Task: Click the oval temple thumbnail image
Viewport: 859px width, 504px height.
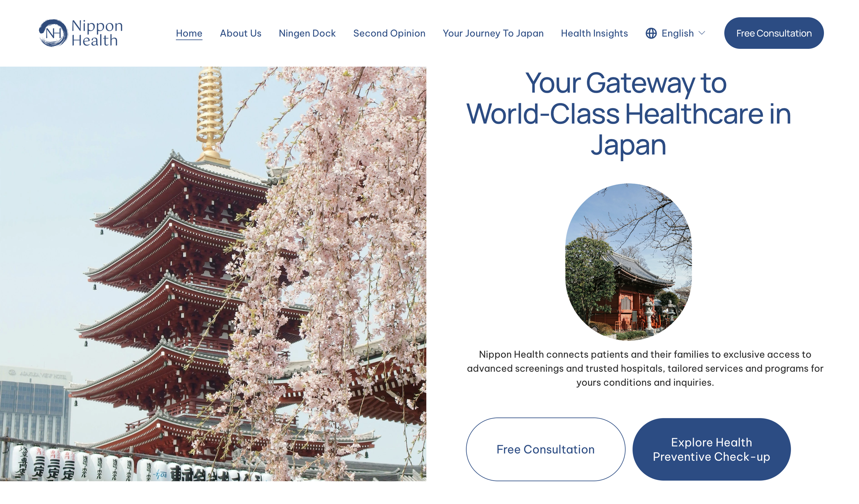Action: pos(628,262)
